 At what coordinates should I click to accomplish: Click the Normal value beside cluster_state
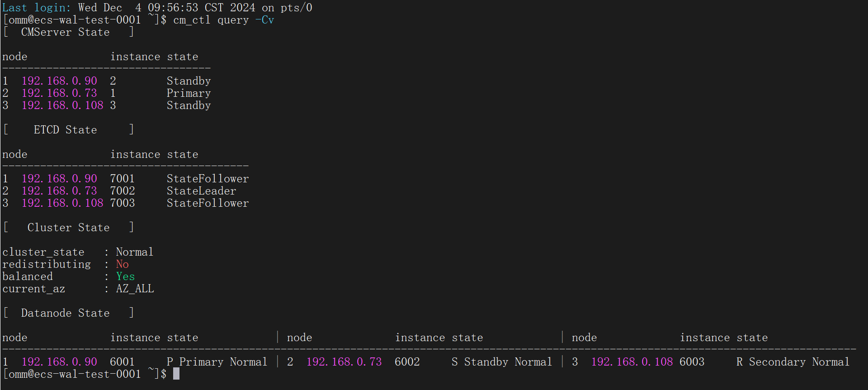134,252
